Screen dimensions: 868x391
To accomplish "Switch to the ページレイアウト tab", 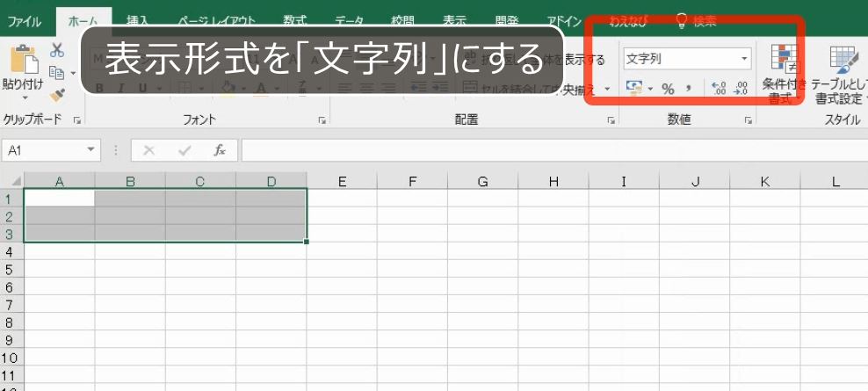I will tap(216, 21).
